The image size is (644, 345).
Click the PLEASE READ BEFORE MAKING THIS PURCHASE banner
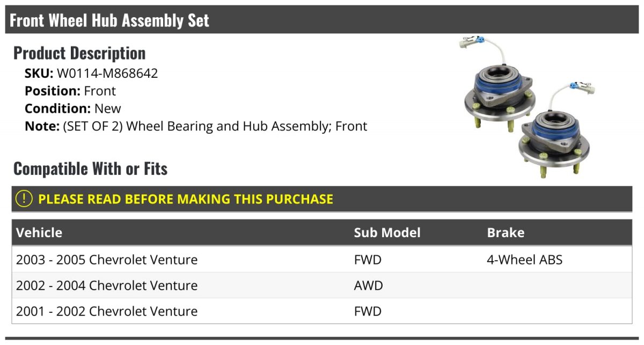click(186, 199)
